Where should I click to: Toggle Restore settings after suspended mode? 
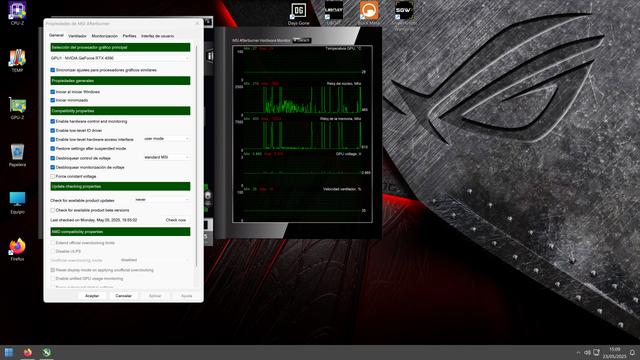pos(53,149)
